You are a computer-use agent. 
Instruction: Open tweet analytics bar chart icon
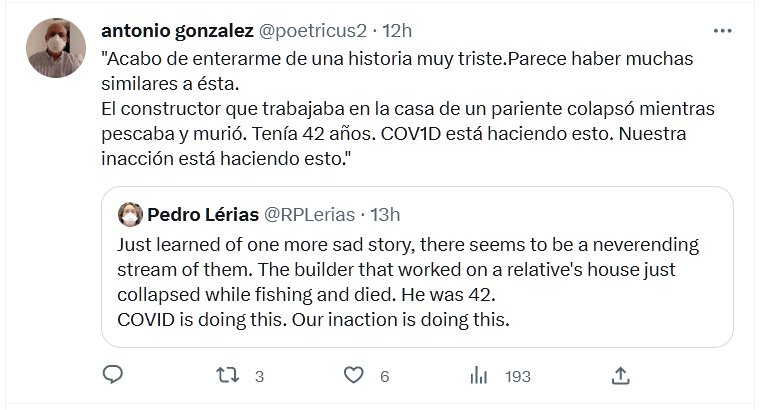pos(479,376)
